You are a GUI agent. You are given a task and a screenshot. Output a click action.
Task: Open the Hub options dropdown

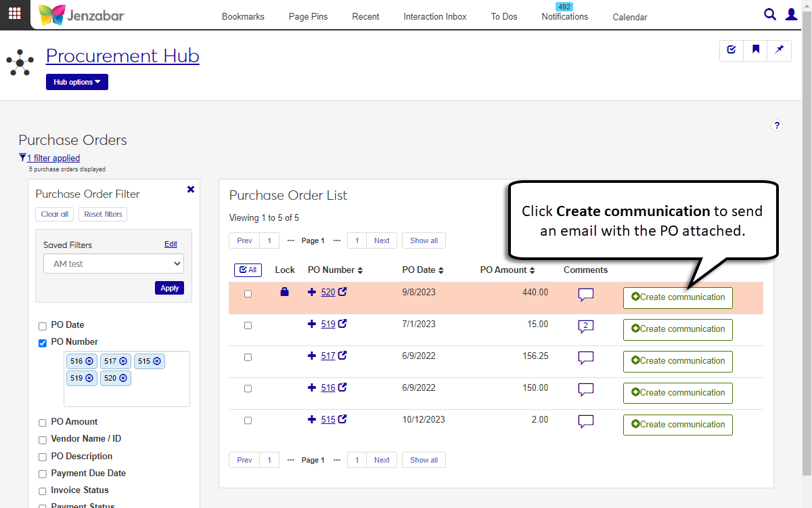point(76,82)
